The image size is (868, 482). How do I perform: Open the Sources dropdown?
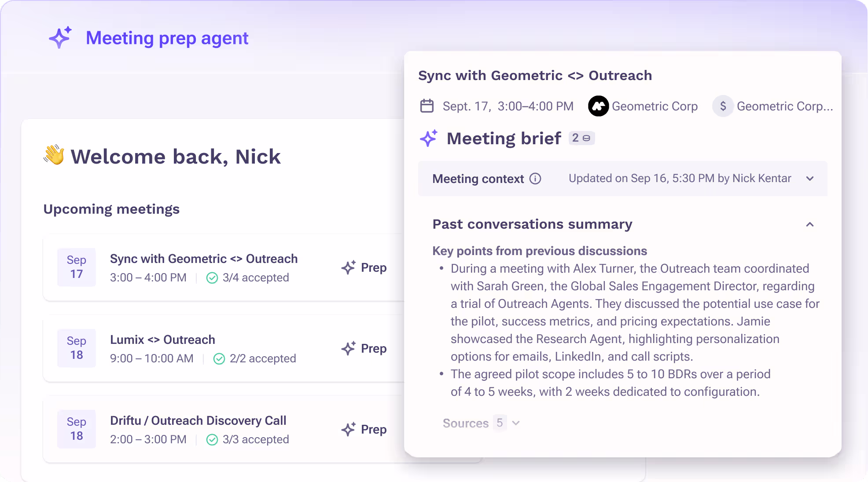pyautogui.click(x=516, y=423)
